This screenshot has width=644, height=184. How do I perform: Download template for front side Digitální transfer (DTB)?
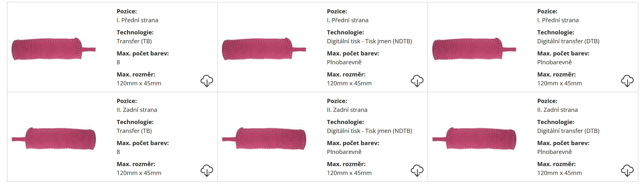pyautogui.click(x=627, y=81)
